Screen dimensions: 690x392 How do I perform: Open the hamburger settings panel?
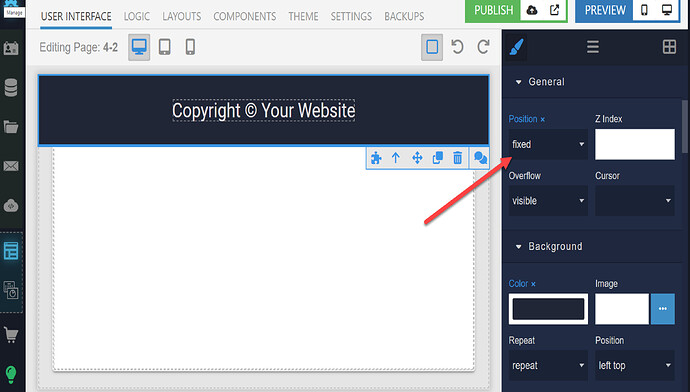(593, 47)
